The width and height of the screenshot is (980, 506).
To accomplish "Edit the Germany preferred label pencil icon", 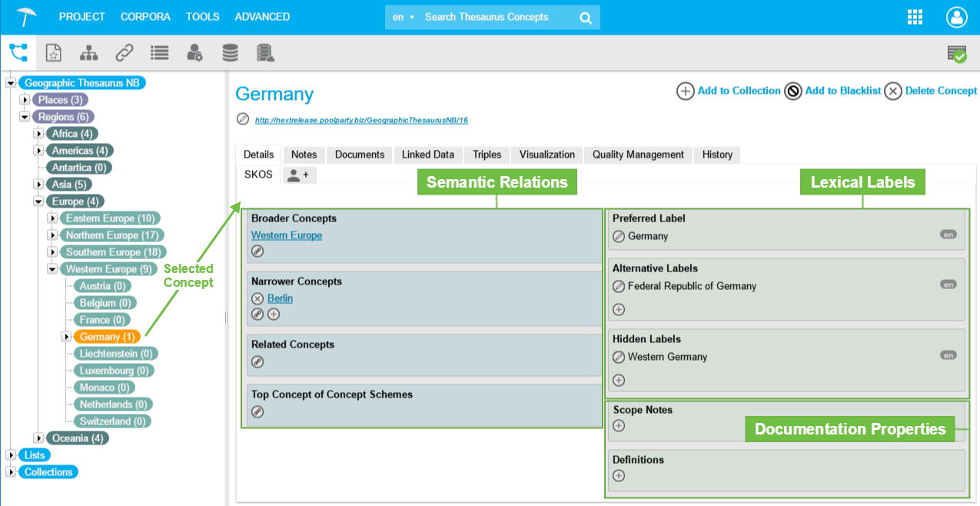I will (619, 237).
